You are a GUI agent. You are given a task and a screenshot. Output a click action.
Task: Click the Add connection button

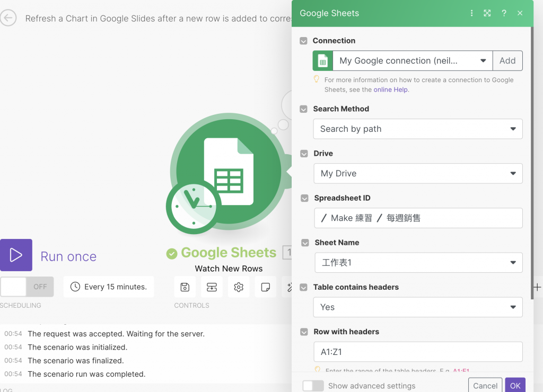tap(507, 61)
